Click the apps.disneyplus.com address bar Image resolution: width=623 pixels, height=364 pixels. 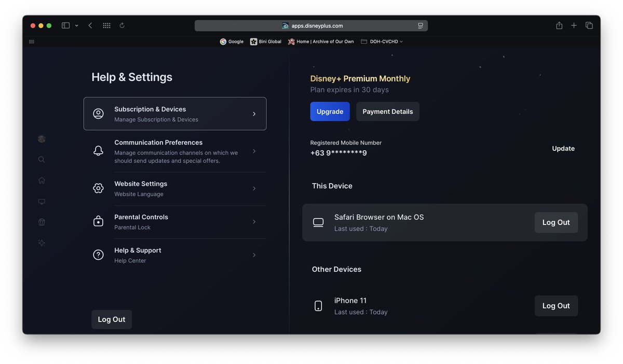[x=311, y=25]
